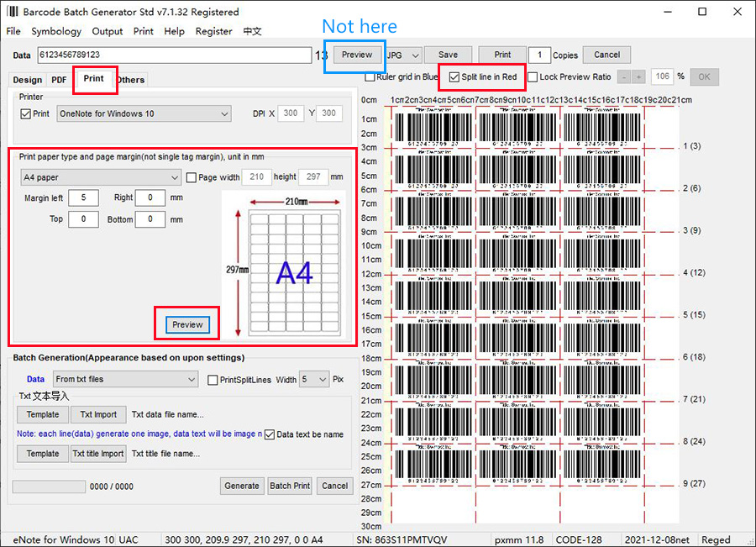
Task: Expand the OneNote printer selection dropdown
Action: pyautogui.click(x=143, y=113)
